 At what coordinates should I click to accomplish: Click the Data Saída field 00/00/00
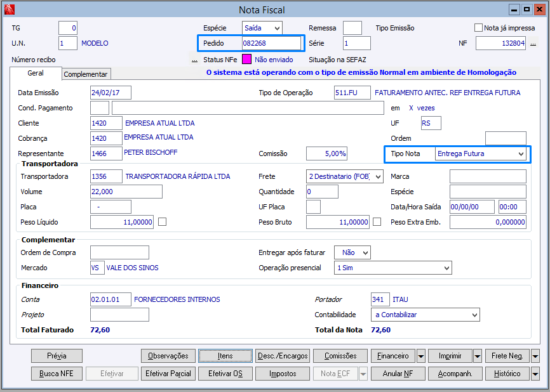click(472, 207)
